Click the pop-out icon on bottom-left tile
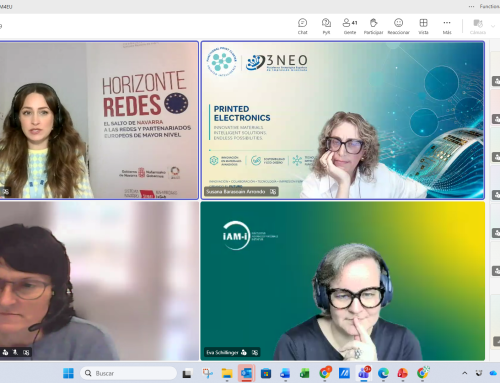 [26, 352]
